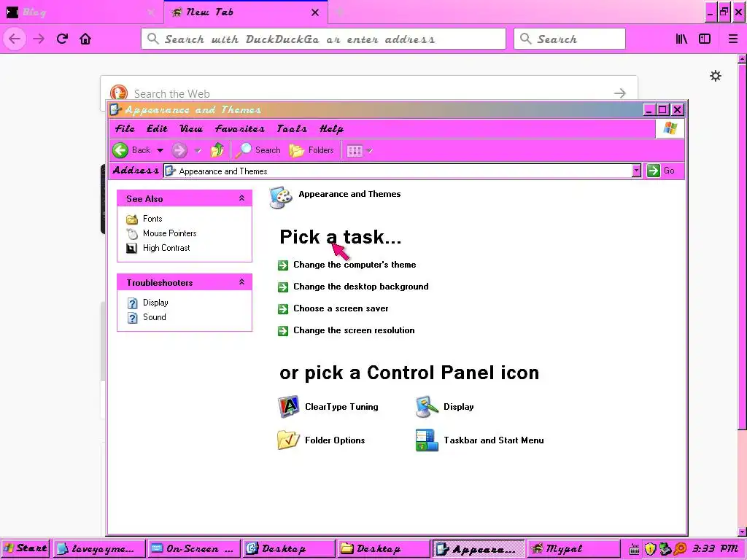Open the Edit menu

(x=157, y=128)
